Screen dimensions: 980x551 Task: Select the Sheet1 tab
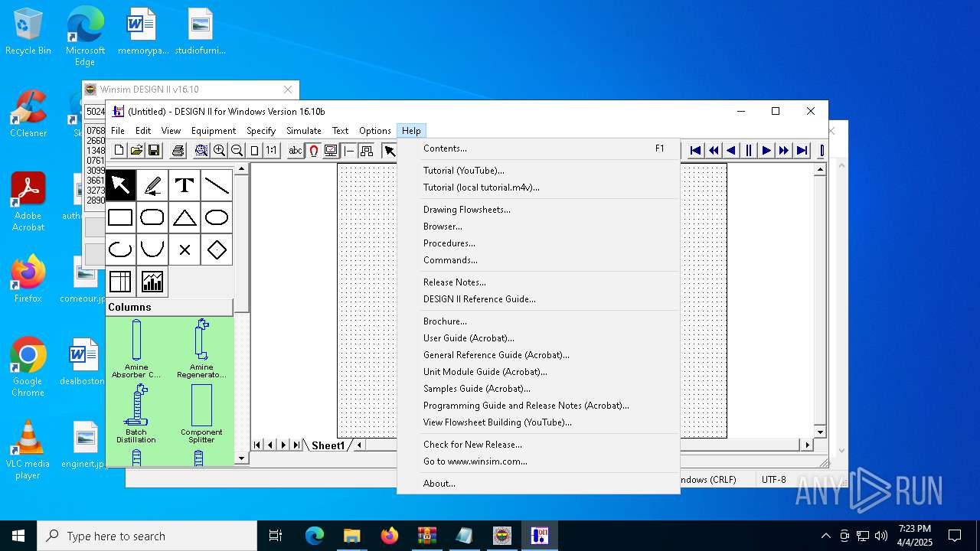coord(328,445)
